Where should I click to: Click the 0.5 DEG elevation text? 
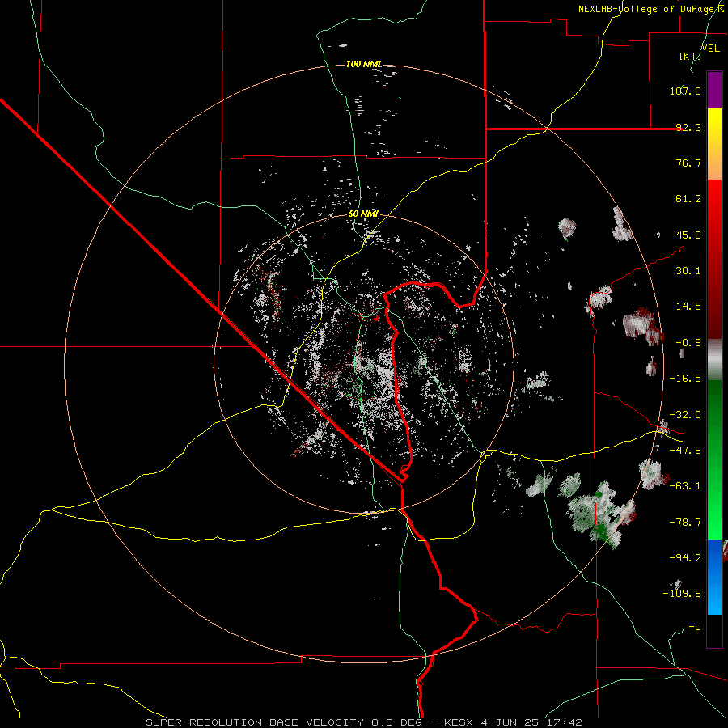396,722
